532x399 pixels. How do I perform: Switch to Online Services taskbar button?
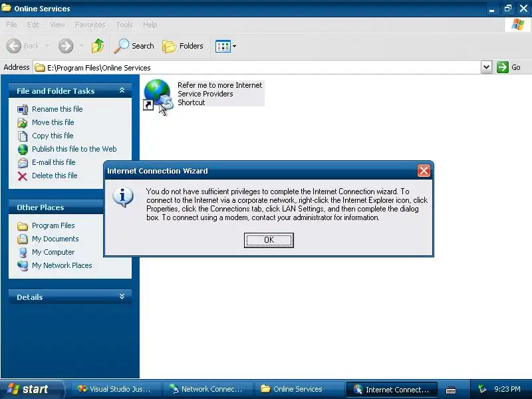tap(299, 389)
